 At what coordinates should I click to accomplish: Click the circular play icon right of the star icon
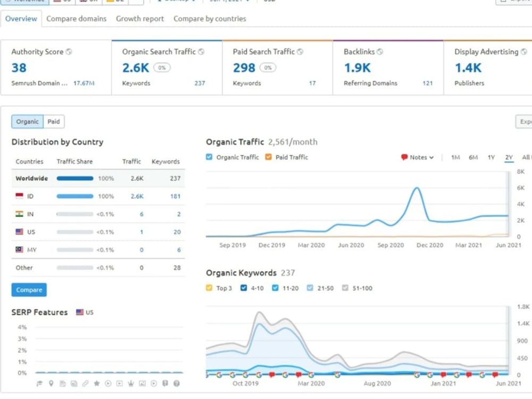pos(108,384)
